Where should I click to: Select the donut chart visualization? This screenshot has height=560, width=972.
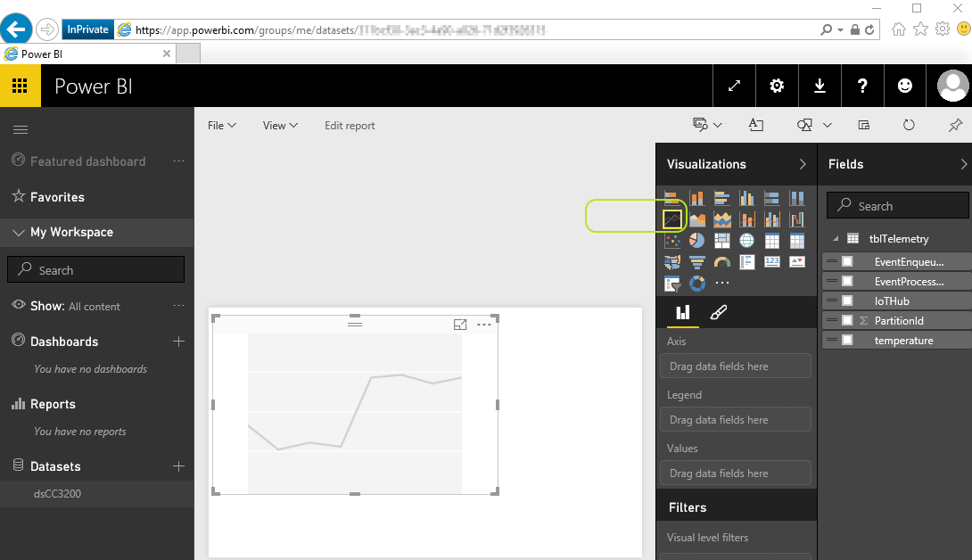(696, 284)
